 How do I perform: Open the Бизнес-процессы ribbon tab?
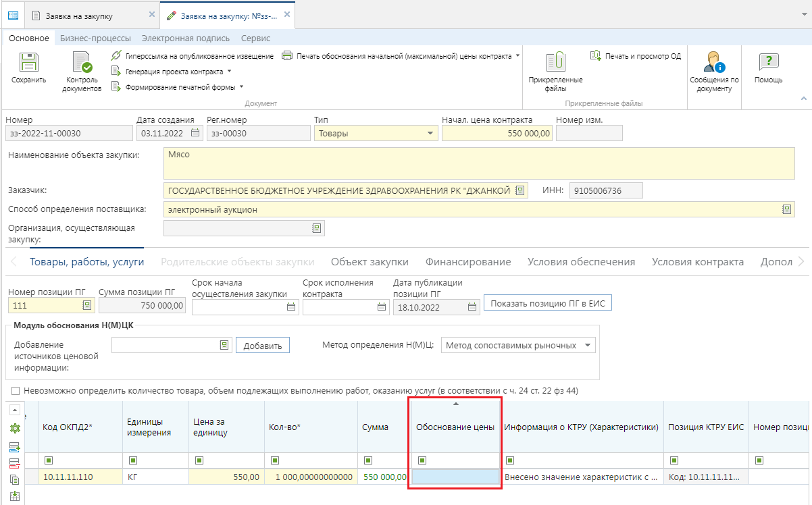click(x=95, y=38)
